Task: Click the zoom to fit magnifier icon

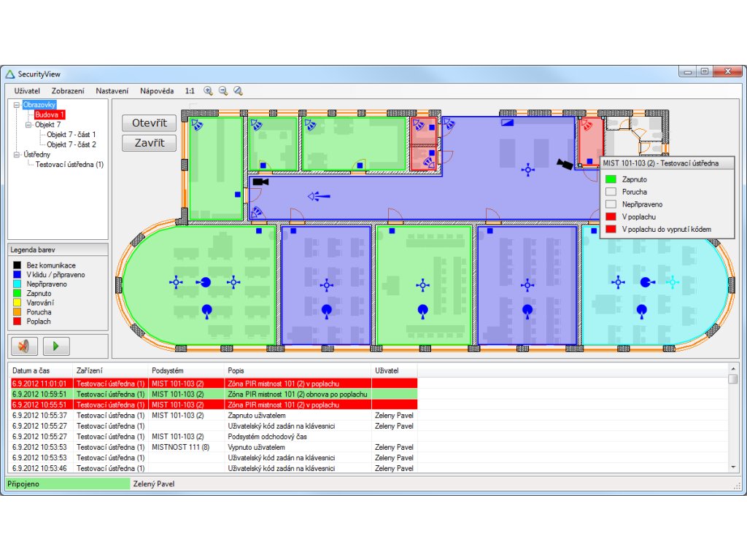Action: coord(239,90)
